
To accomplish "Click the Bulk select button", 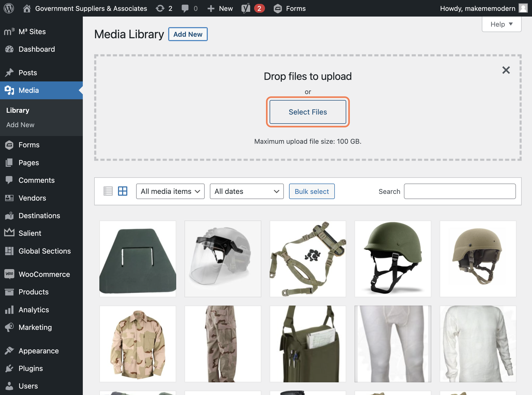I will [x=312, y=191].
